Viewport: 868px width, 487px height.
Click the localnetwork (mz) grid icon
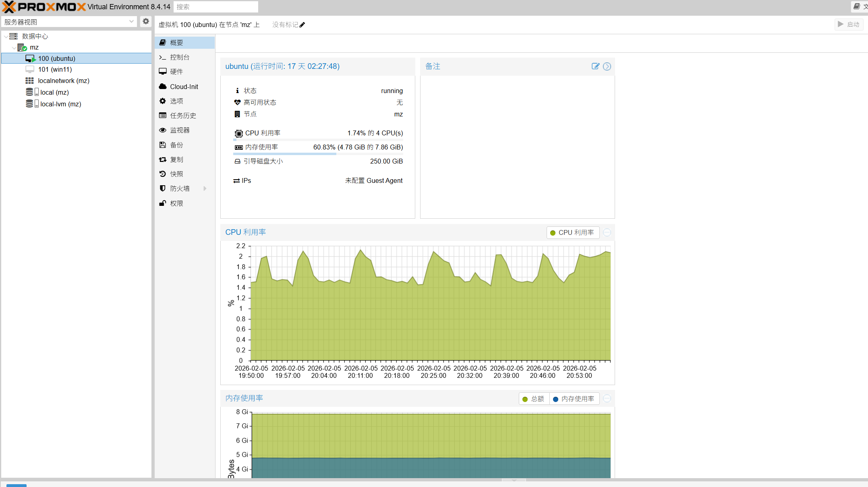pos(30,81)
